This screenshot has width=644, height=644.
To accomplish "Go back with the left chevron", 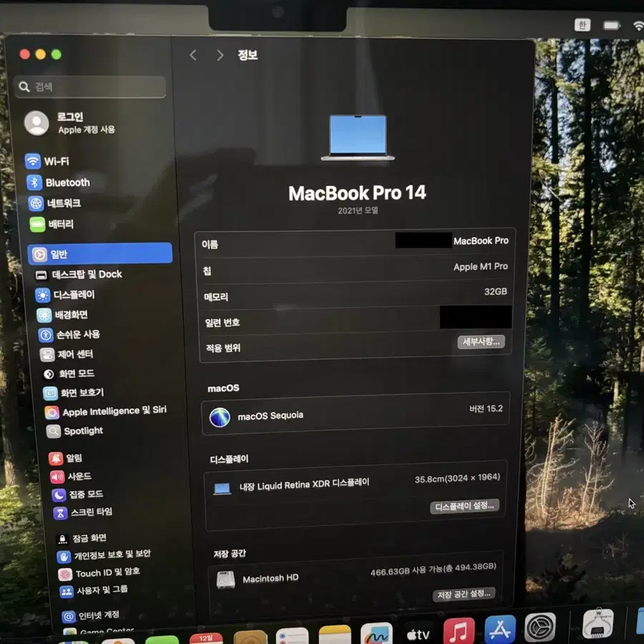I will click(193, 55).
